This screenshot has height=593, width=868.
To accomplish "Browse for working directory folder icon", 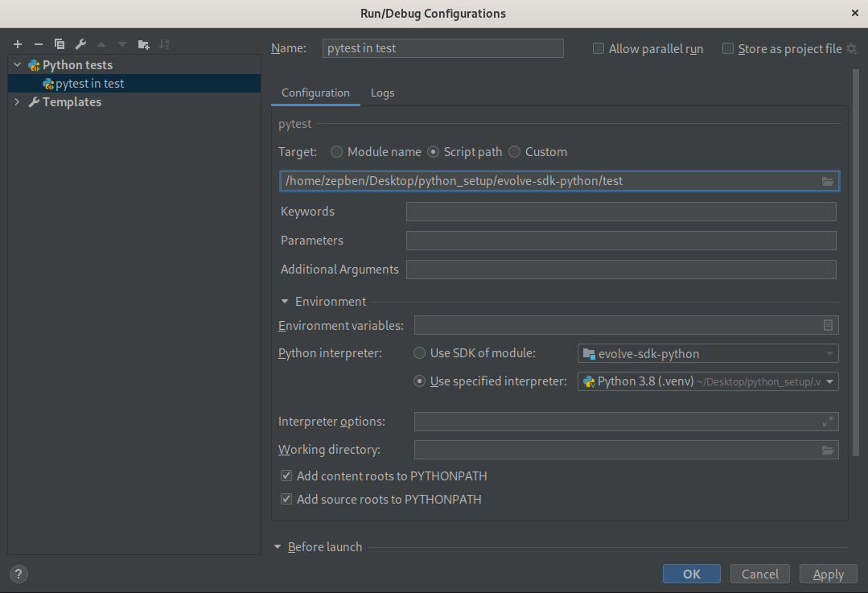I will pyautogui.click(x=828, y=450).
